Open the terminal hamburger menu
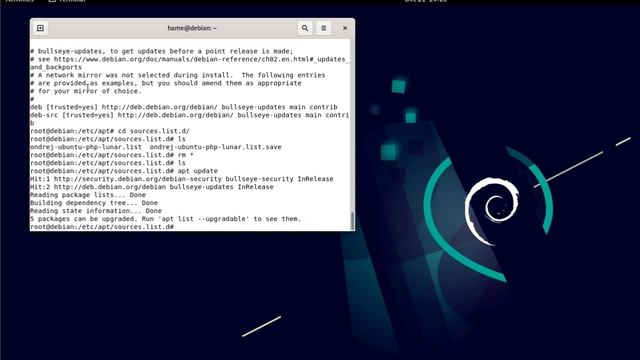Image resolution: width=640 pixels, height=360 pixels. [x=324, y=28]
